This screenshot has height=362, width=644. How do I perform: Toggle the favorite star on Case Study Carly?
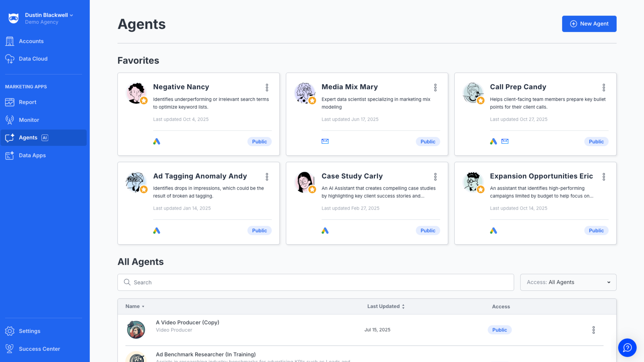[312, 190]
